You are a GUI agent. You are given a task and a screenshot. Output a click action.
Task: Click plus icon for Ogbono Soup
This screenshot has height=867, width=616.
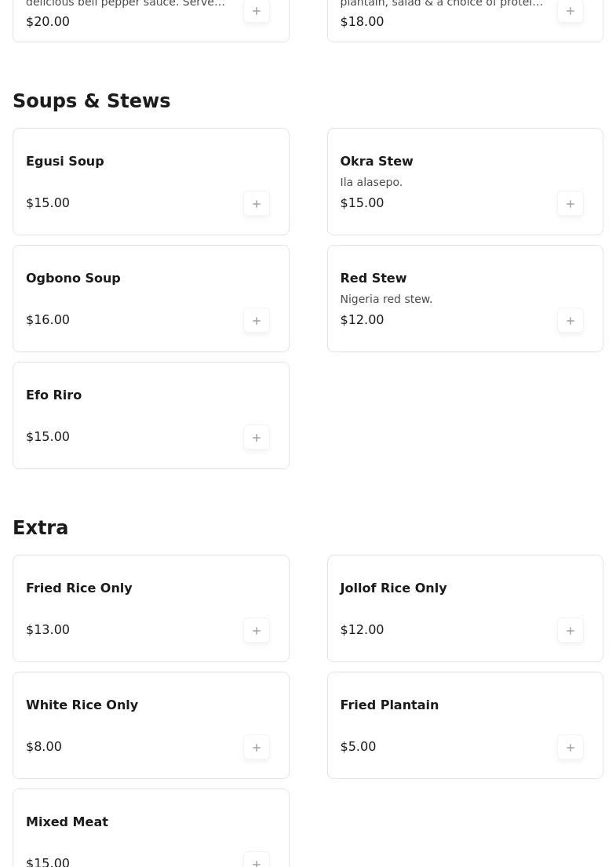[x=257, y=321]
